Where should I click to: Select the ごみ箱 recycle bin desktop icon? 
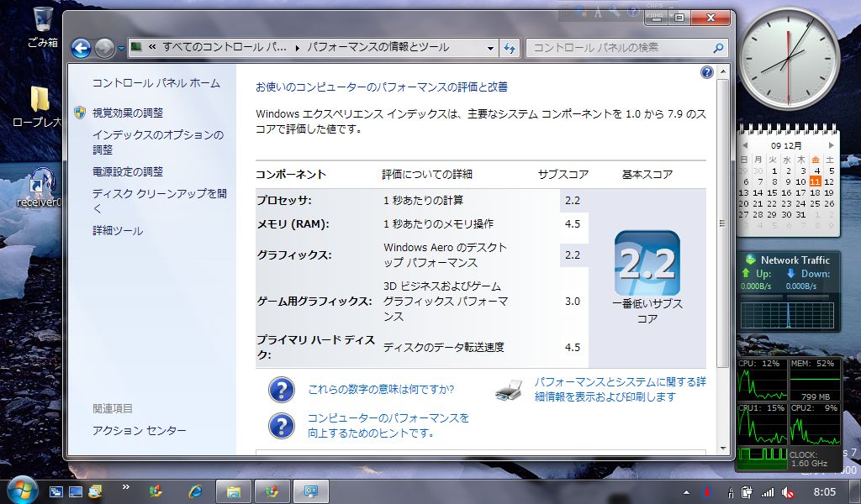click(x=43, y=27)
